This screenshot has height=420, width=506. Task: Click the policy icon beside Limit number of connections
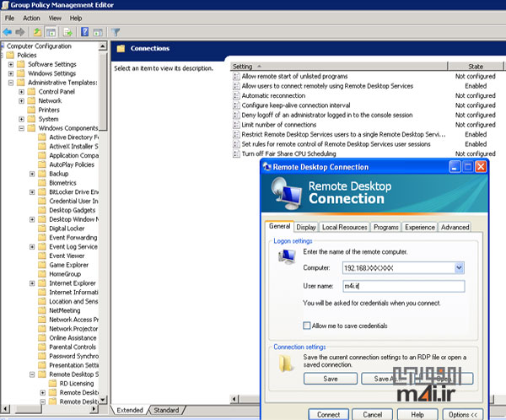click(236, 125)
